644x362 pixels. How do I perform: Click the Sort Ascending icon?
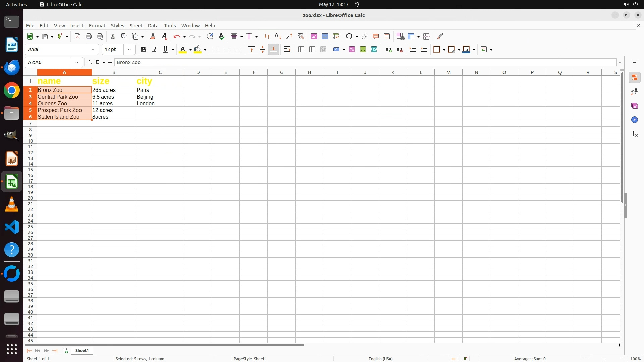pos(278,36)
